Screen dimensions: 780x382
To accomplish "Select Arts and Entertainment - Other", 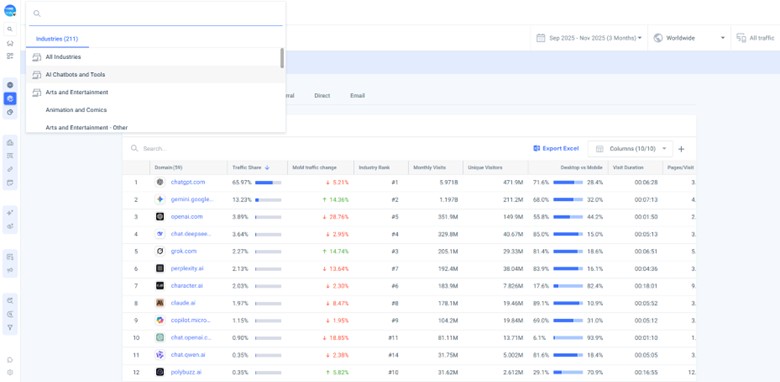I will coord(153,127).
